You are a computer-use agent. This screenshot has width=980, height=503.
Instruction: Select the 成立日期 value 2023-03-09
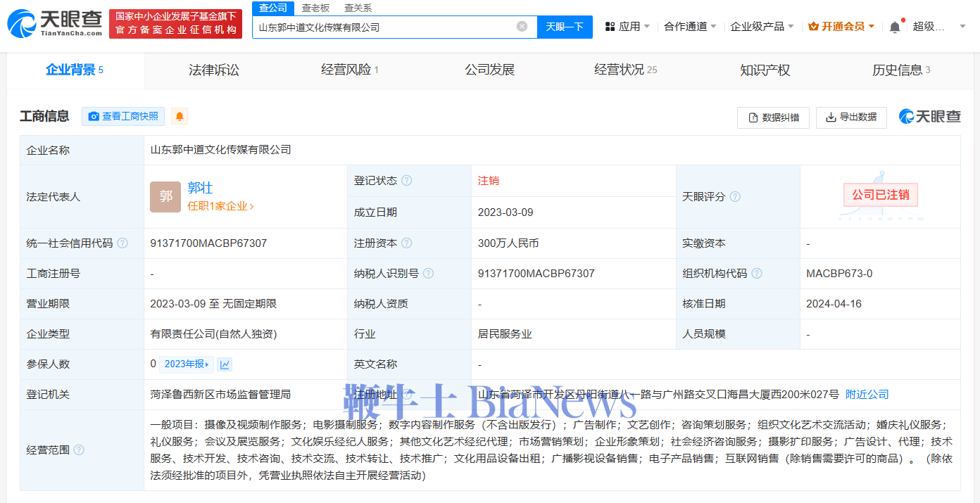(x=505, y=212)
